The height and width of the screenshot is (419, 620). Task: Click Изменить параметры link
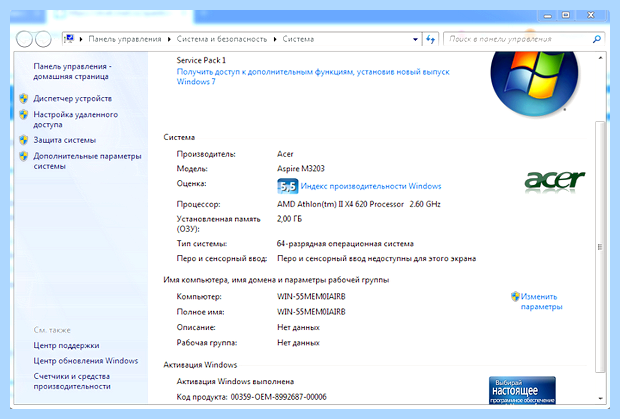coord(541,302)
